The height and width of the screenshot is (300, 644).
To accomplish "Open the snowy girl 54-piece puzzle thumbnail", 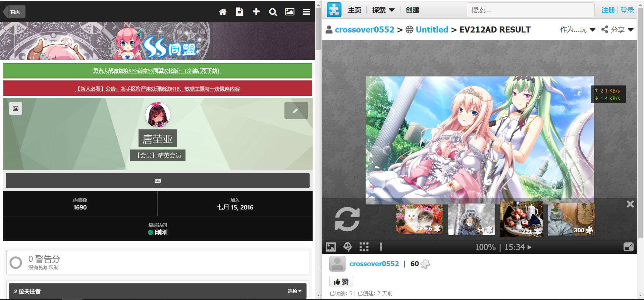I will click(x=471, y=220).
